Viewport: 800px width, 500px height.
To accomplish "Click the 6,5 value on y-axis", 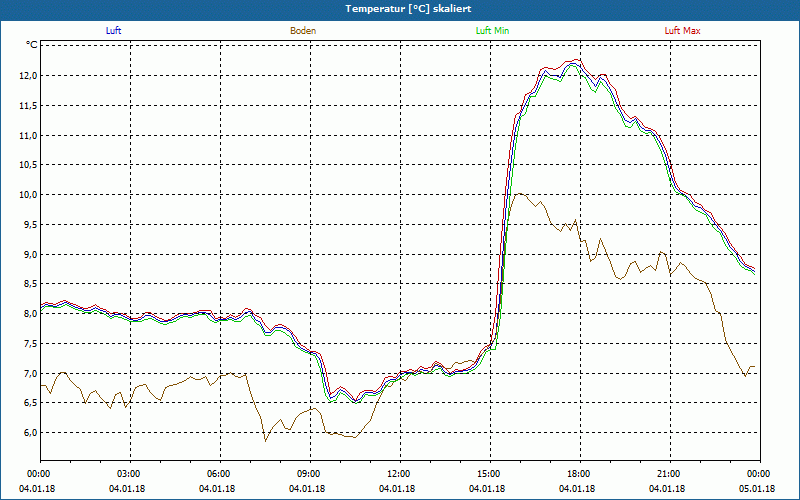I will coord(30,403).
